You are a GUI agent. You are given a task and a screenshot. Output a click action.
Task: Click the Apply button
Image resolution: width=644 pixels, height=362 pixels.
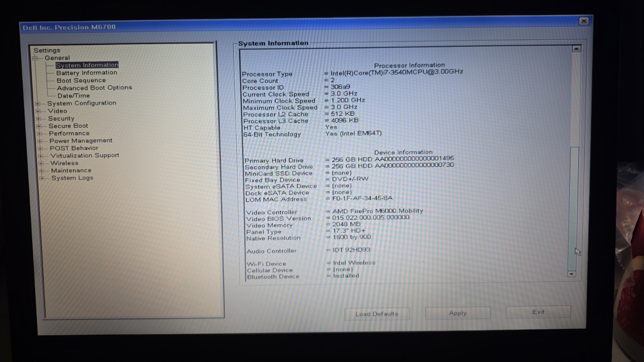click(x=458, y=313)
